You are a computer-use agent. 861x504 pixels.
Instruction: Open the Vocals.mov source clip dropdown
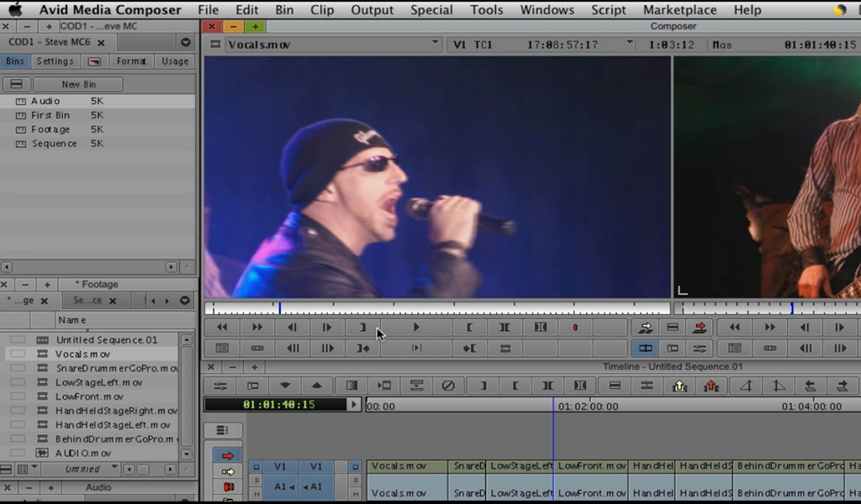(435, 44)
